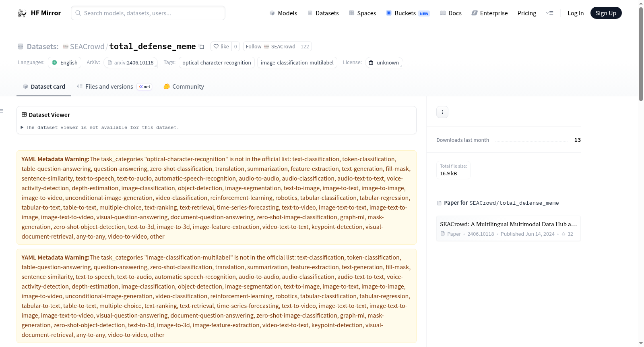Open the SEACrowd paper card

(x=508, y=229)
